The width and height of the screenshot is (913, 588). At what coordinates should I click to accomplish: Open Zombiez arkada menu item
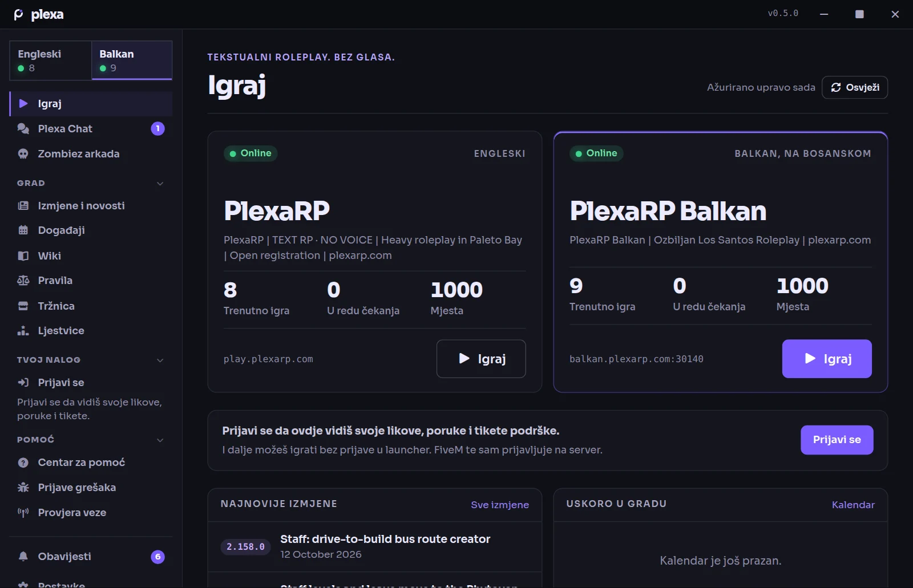(91, 154)
